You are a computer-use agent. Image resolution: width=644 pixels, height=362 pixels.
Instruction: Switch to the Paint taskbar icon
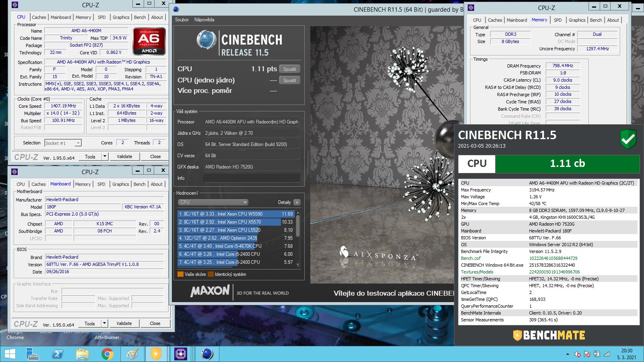pos(132,354)
